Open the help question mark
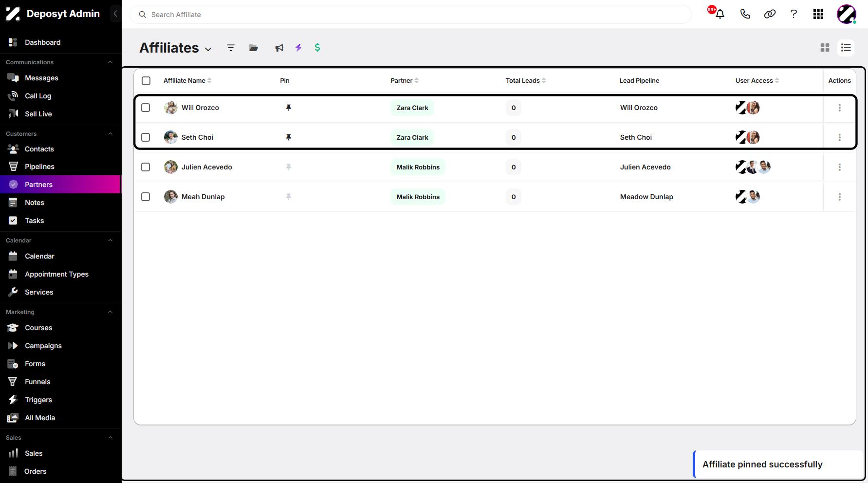The image size is (868, 483). (x=794, y=14)
